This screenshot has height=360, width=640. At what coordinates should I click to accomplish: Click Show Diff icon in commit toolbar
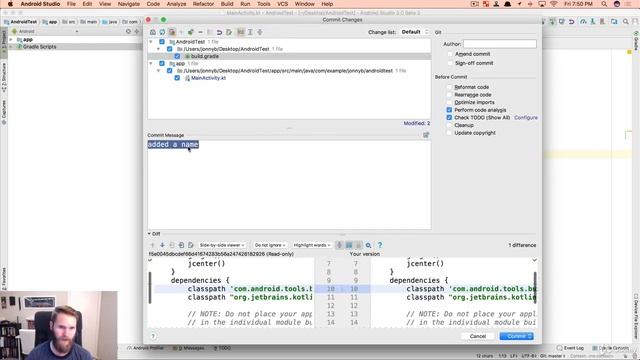[x=153, y=32]
